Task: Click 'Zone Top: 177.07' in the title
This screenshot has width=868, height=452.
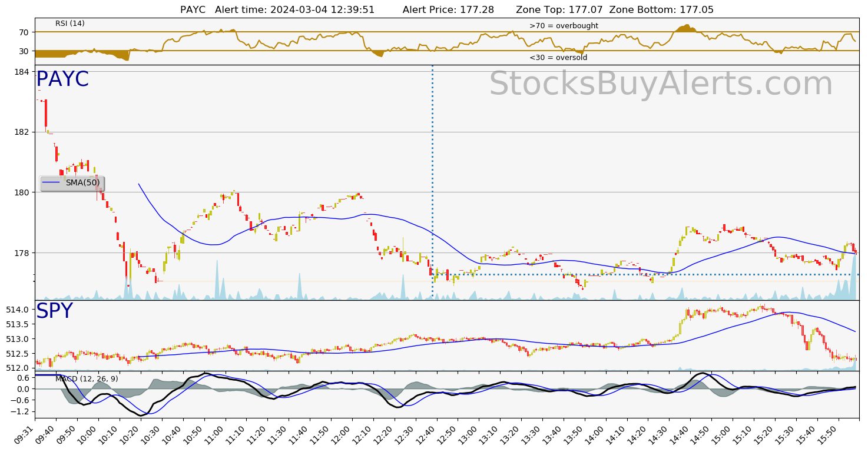Action: [559, 9]
